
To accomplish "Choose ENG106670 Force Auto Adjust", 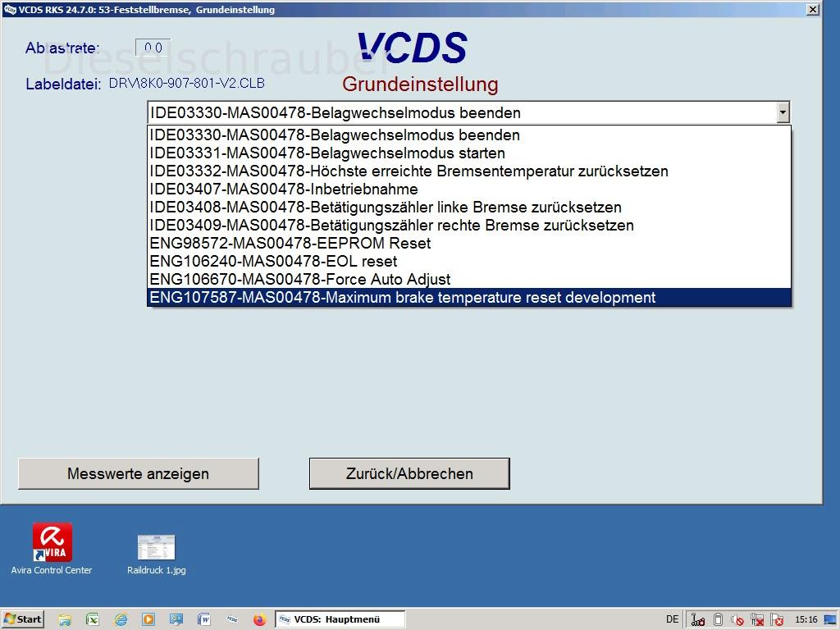I will [x=468, y=280].
